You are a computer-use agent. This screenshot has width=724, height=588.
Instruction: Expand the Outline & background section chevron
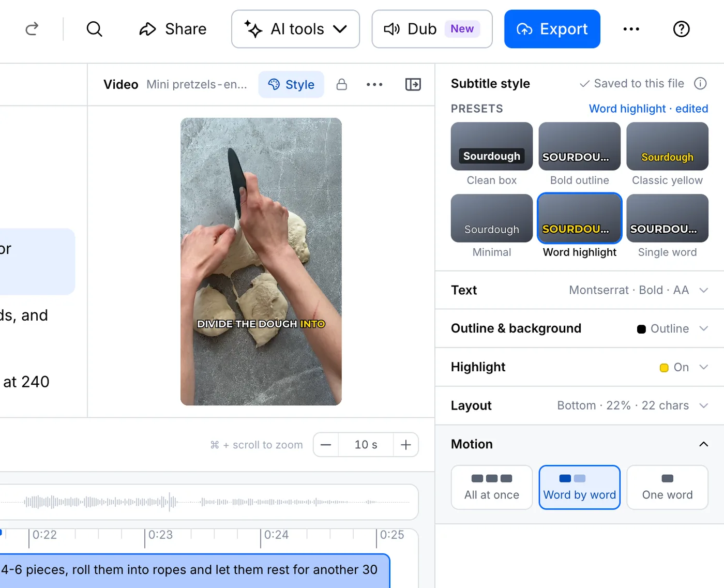(x=703, y=328)
